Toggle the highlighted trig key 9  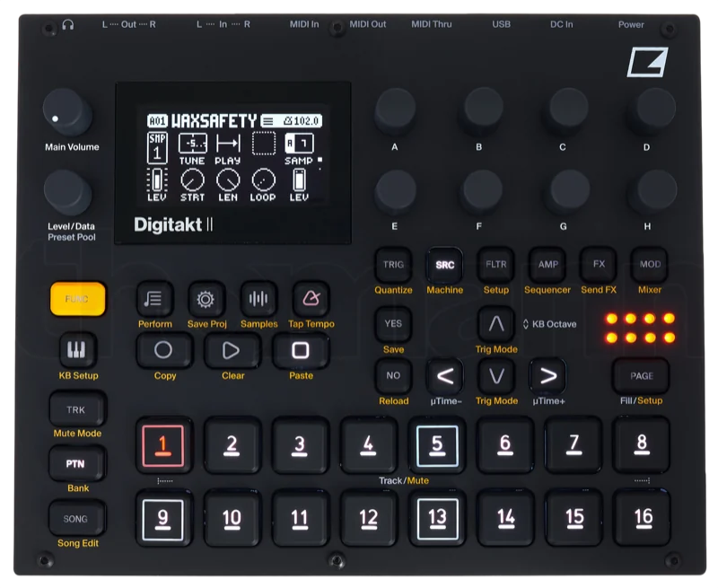163,519
